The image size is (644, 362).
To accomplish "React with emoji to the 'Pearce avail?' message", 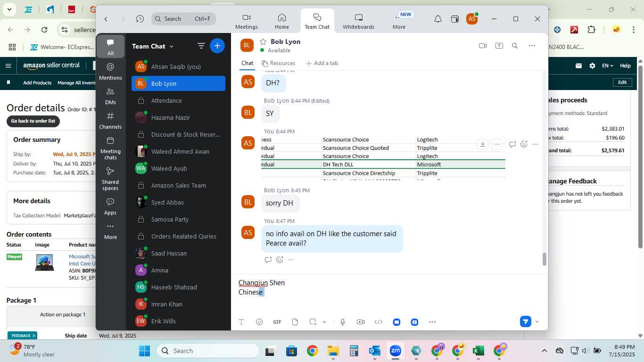I will click(280, 260).
